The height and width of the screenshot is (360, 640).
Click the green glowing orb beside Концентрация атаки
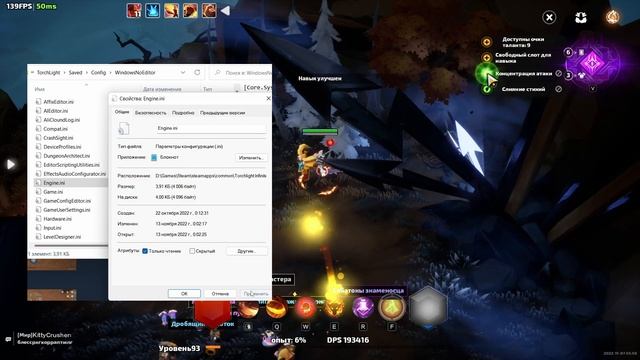point(486,73)
